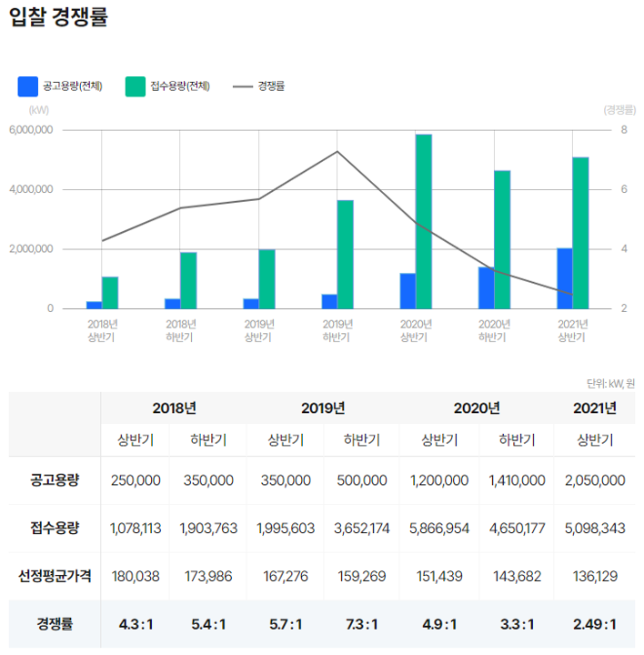The height and width of the screenshot is (655, 644).
Task: Click the green bar for 2020년 하반기
Action: 502,239
